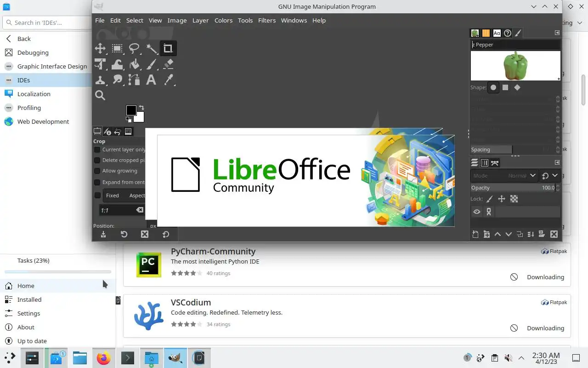Choose circle brush shape
Image resolution: width=588 pixels, height=368 pixels.
coord(493,87)
